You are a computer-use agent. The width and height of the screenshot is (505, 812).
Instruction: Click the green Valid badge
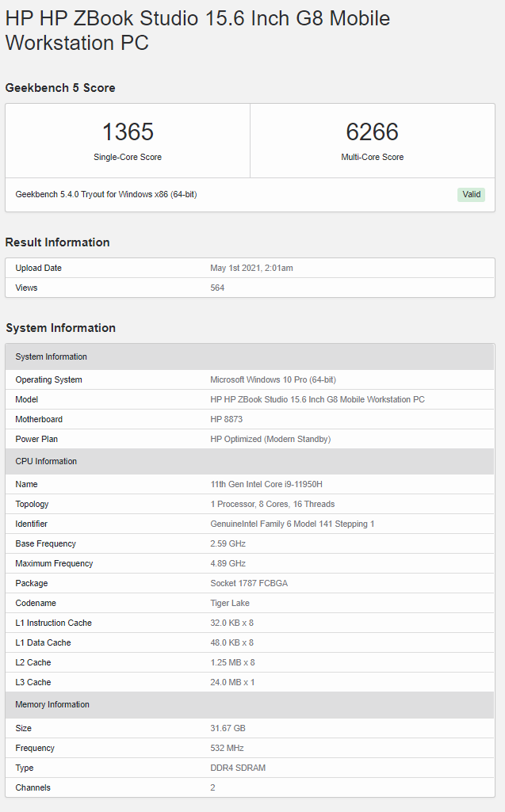coord(471,194)
